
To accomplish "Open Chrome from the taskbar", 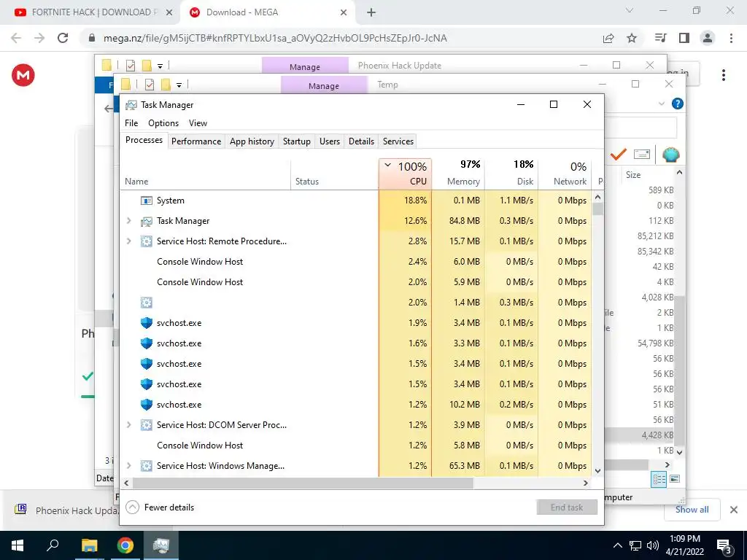I will [x=125, y=545].
